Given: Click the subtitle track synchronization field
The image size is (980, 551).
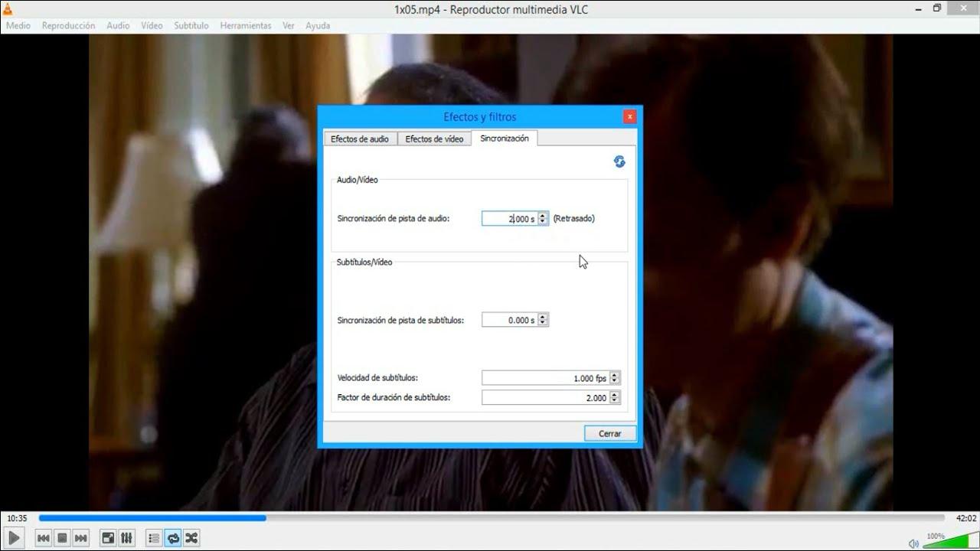Looking at the screenshot, I should pyautogui.click(x=509, y=320).
